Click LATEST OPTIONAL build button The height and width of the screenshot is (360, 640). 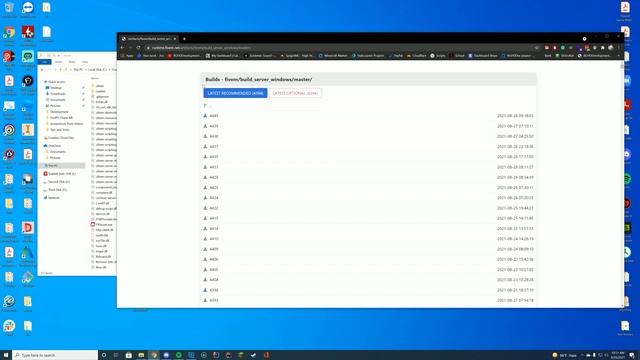coord(295,93)
